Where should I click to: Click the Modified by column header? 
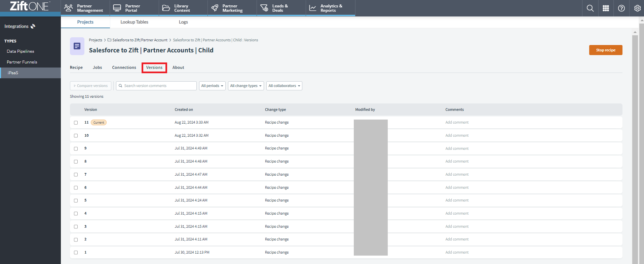pyautogui.click(x=365, y=109)
